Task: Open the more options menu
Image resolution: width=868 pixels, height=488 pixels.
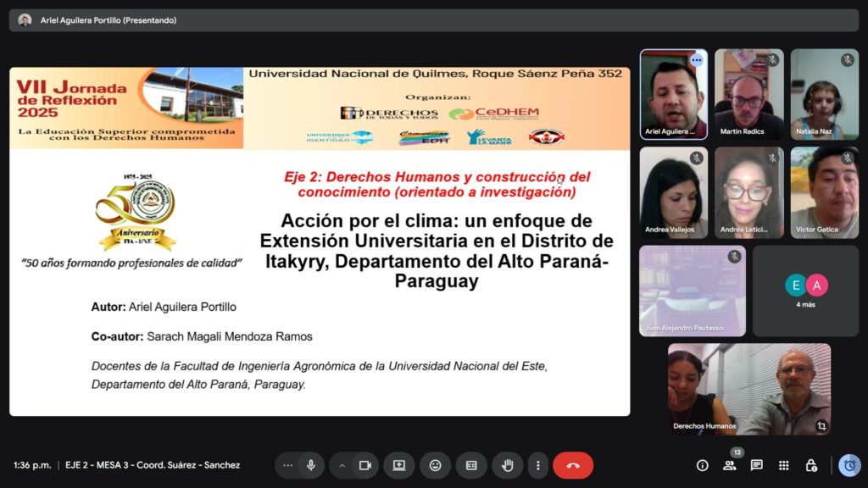Action: 537,465
